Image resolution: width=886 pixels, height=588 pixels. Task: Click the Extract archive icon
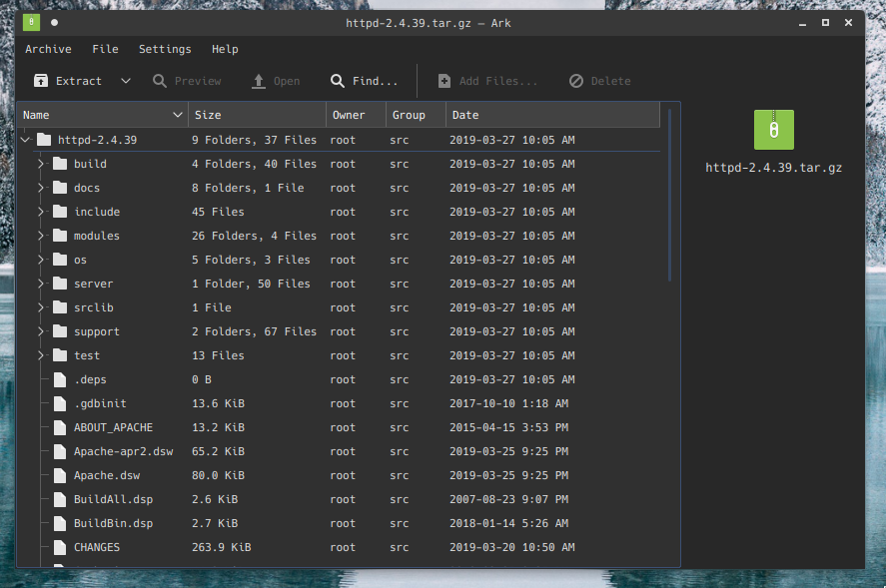[41, 81]
